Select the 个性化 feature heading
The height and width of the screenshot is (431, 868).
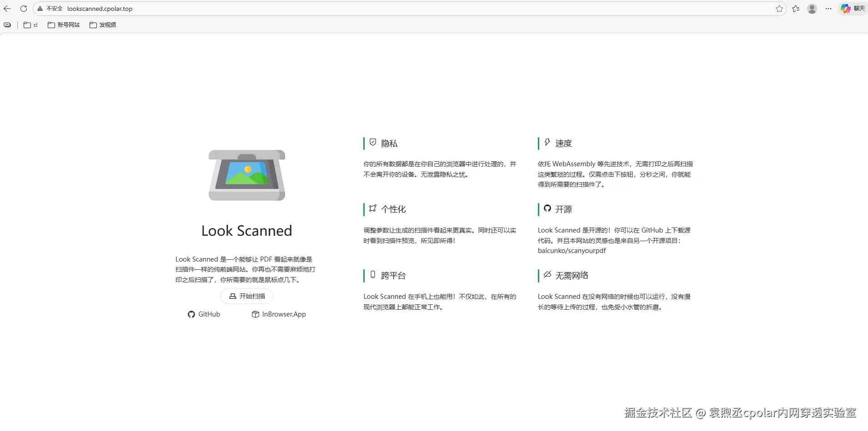(x=393, y=209)
